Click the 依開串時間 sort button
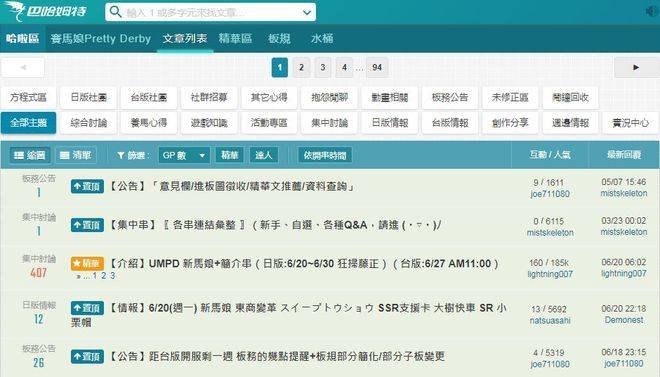 click(x=325, y=155)
